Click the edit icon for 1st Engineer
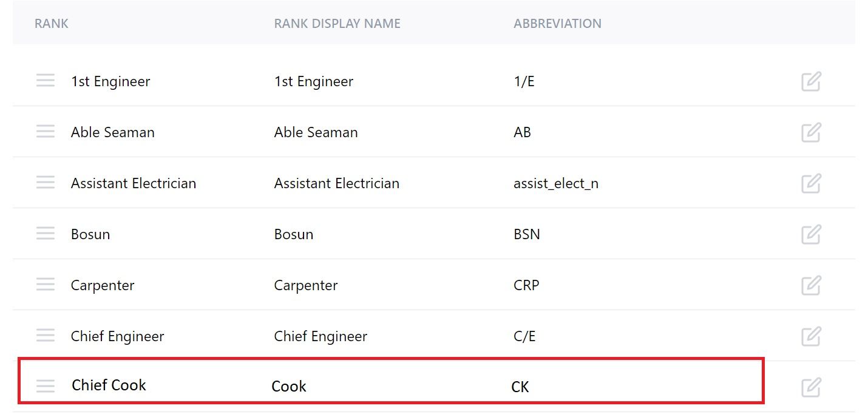This screenshot has height=414, width=868. [x=811, y=81]
